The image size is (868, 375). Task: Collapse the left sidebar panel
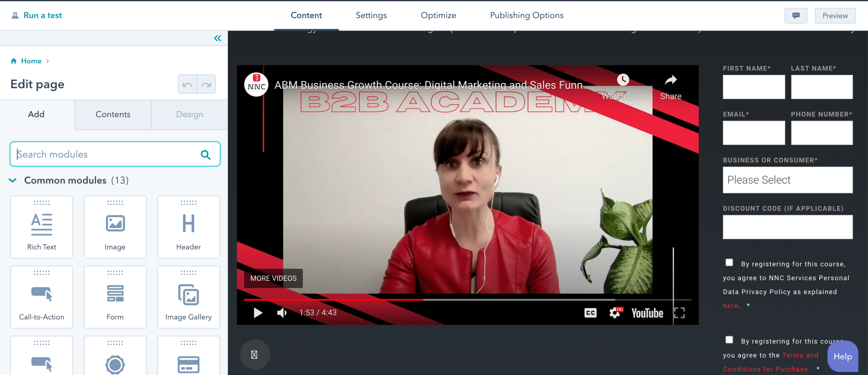(218, 38)
